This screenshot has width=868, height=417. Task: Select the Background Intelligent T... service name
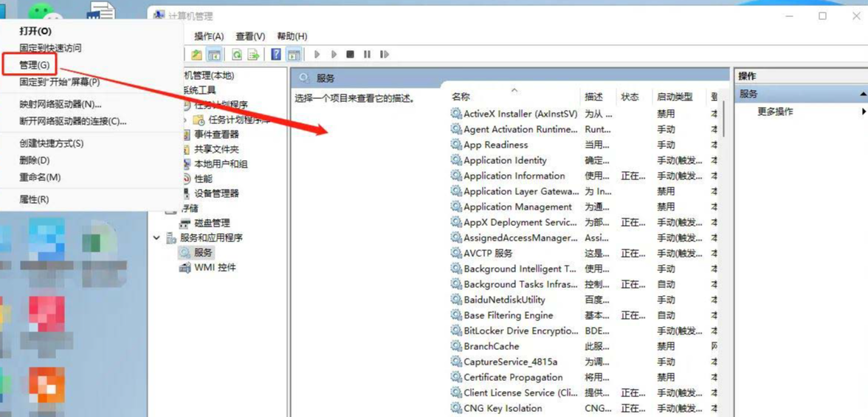point(520,269)
